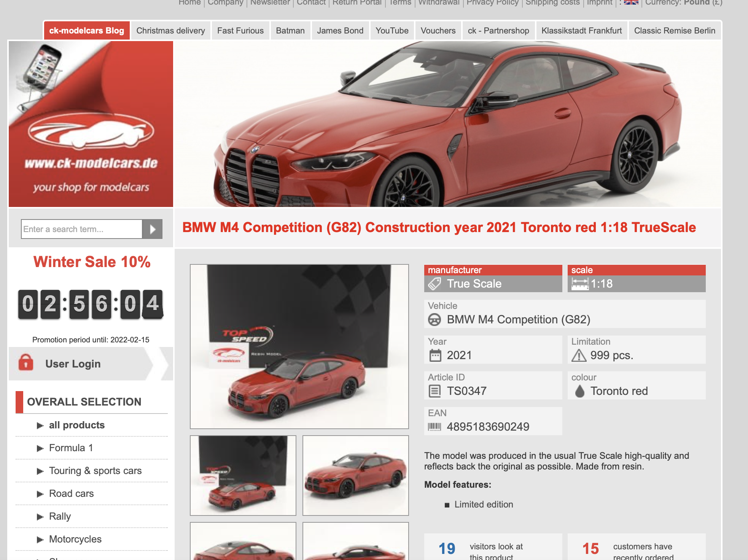Open the ck-modelcars Blog tab
The height and width of the screenshot is (560, 748).
coord(87,30)
